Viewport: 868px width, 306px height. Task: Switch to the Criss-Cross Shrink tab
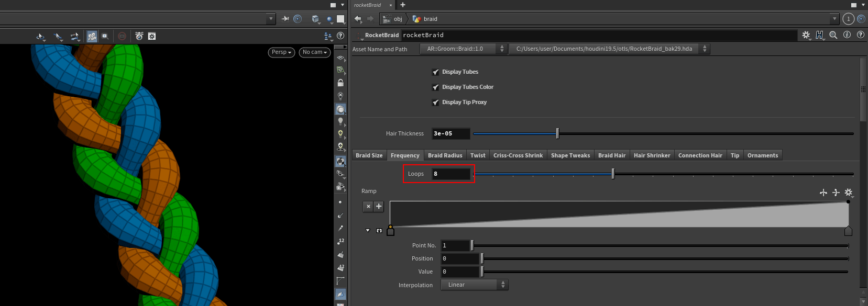pos(518,155)
